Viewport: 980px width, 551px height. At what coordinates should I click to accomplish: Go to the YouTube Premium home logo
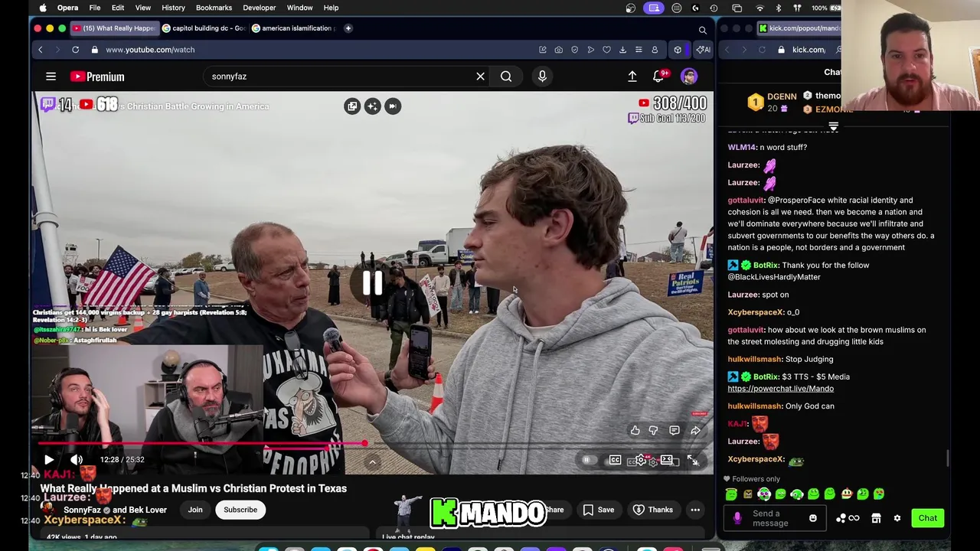(x=97, y=77)
